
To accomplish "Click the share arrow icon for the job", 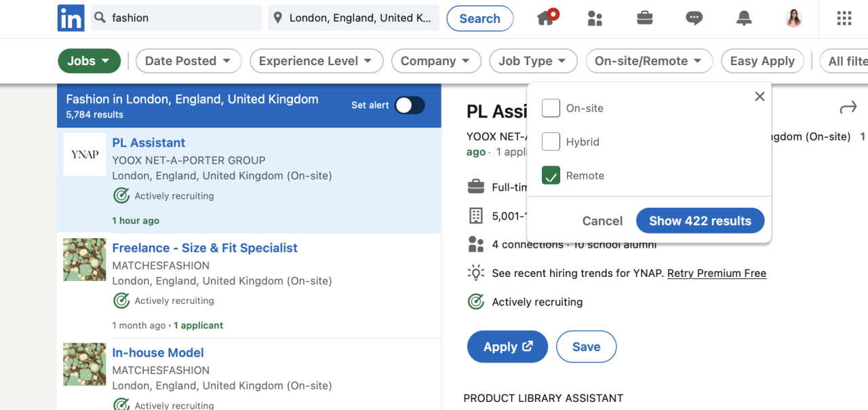I will click(848, 107).
